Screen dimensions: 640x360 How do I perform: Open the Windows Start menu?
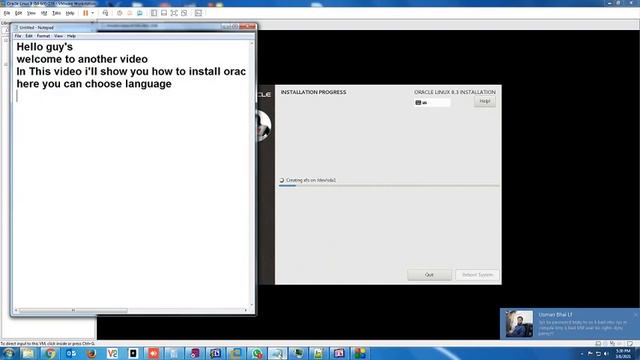[x=8, y=353]
